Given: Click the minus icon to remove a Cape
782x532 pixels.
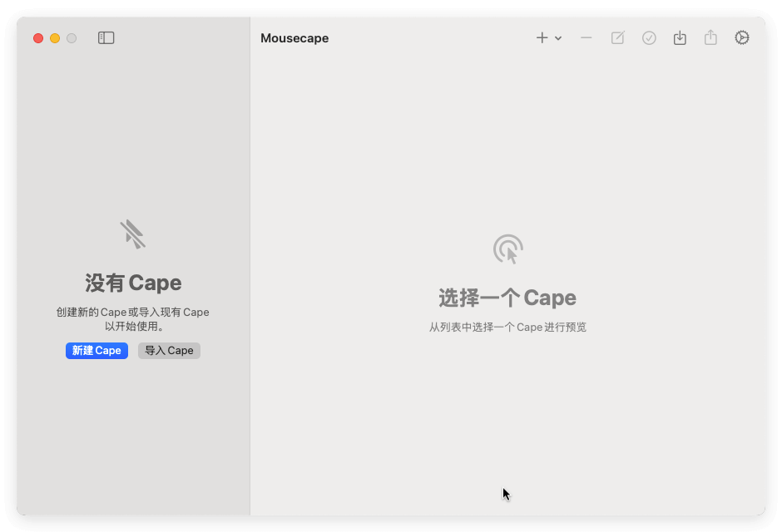Looking at the screenshot, I should pos(586,38).
